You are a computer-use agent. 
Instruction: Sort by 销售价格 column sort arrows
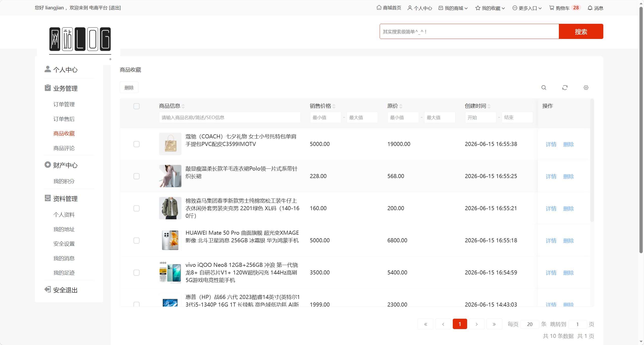(334, 106)
